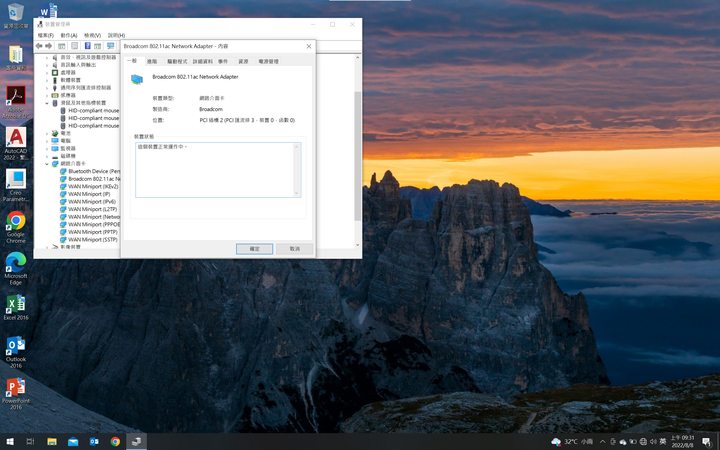Open the PowerPoint 2016 desktop shortcut
720x450 pixels.
pos(16,387)
